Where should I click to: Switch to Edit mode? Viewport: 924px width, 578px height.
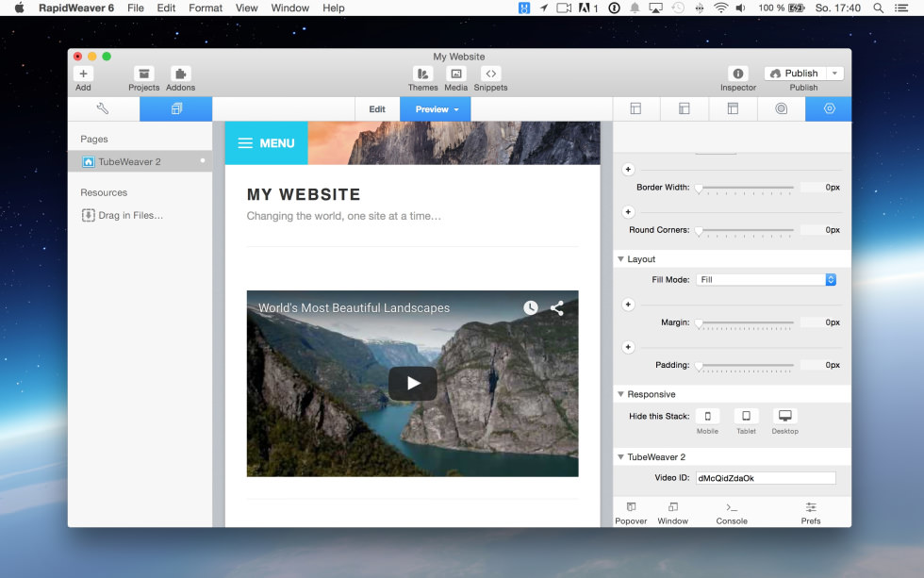tap(377, 109)
